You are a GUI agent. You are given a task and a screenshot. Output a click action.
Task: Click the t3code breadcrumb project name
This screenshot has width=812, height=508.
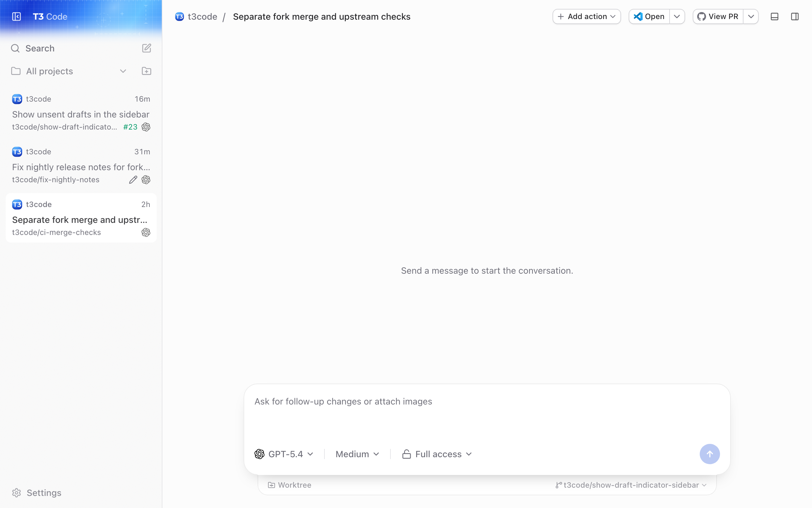click(202, 17)
